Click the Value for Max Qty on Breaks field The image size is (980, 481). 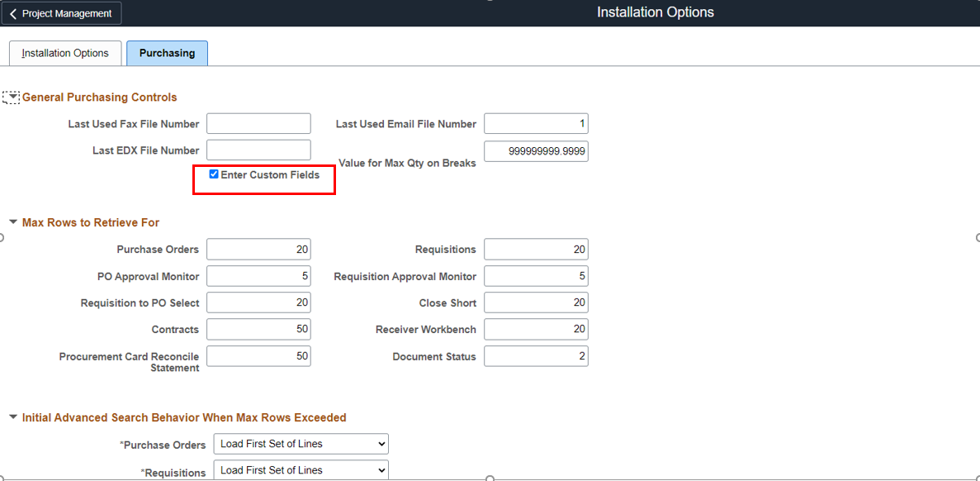click(536, 152)
